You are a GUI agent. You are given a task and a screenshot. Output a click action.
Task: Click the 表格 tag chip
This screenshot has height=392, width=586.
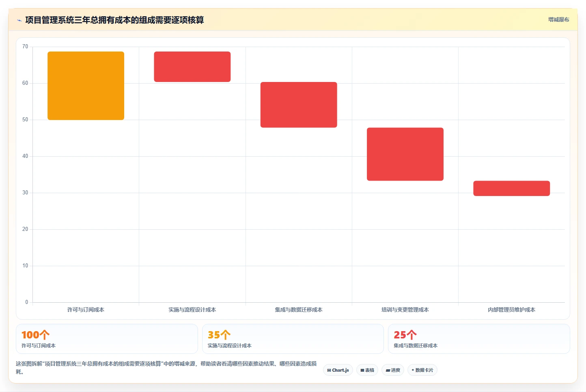tap(367, 370)
